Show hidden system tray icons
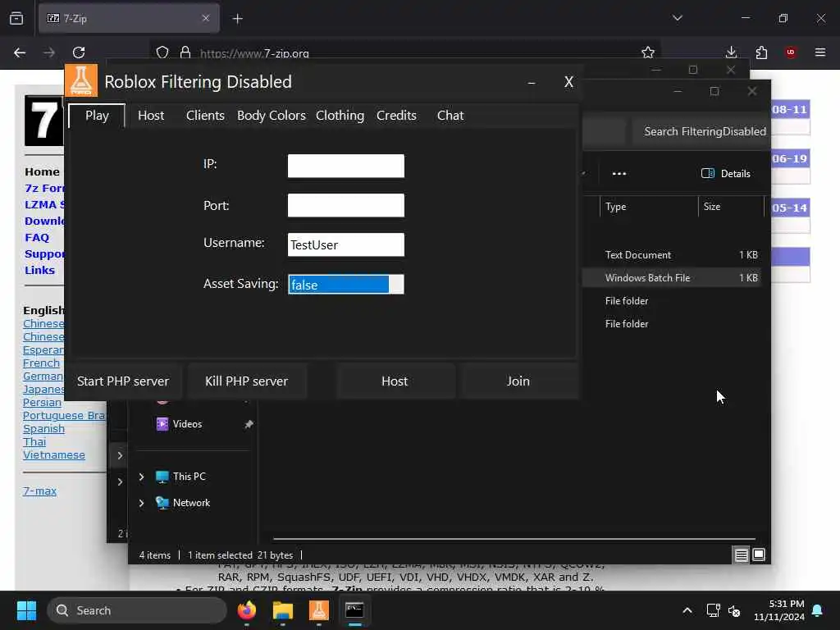Viewport: 840px width, 630px height. pyautogui.click(x=687, y=610)
